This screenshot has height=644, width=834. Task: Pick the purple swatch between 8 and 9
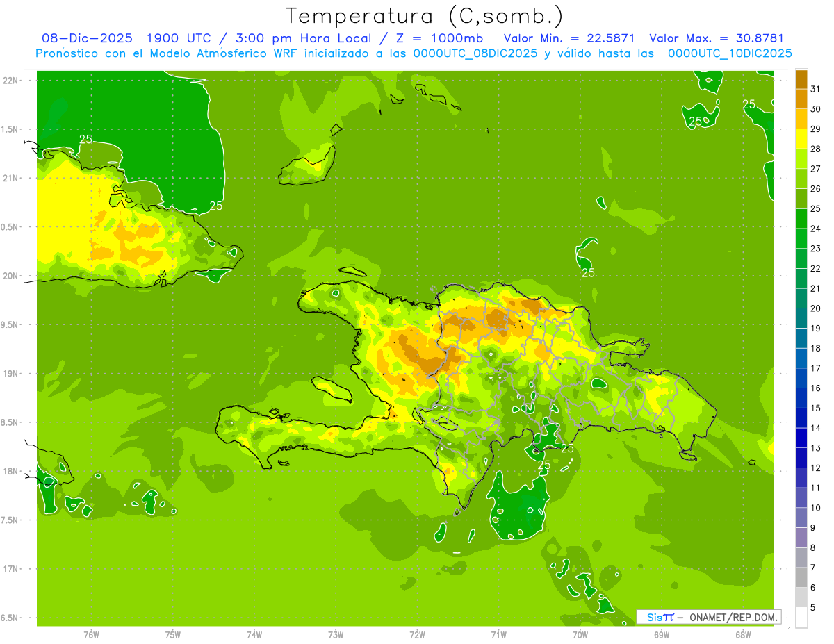[x=801, y=538]
